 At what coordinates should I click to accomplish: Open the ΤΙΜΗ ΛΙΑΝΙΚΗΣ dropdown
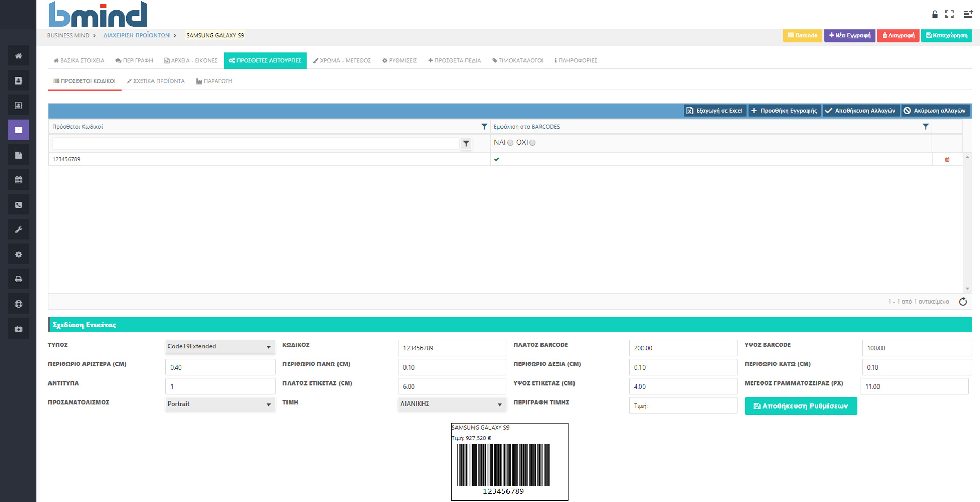(451, 404)
